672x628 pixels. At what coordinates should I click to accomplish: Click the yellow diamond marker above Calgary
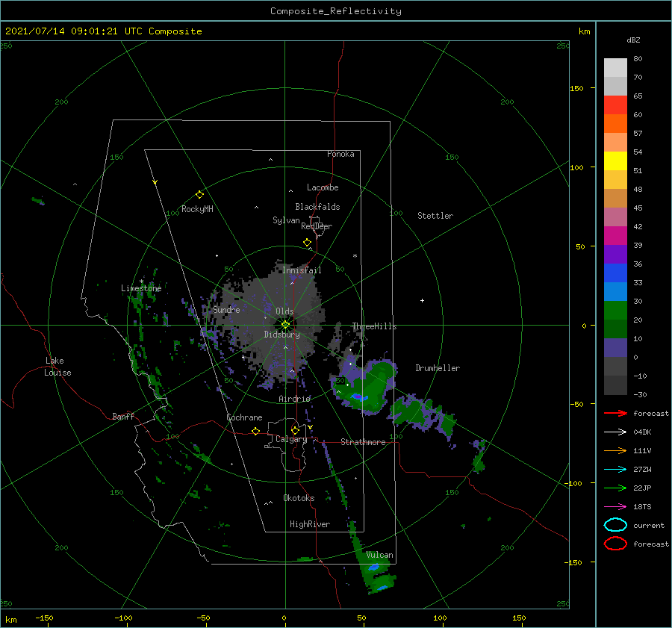point(295,430)
